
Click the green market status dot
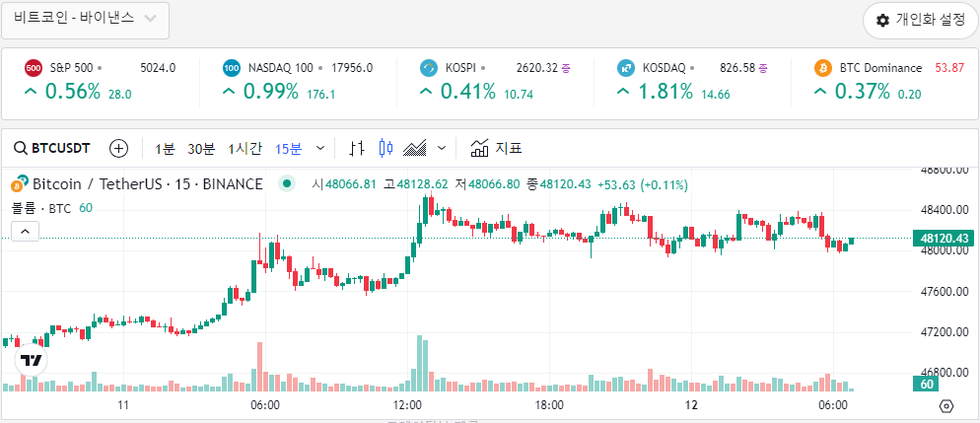[286, 183]
